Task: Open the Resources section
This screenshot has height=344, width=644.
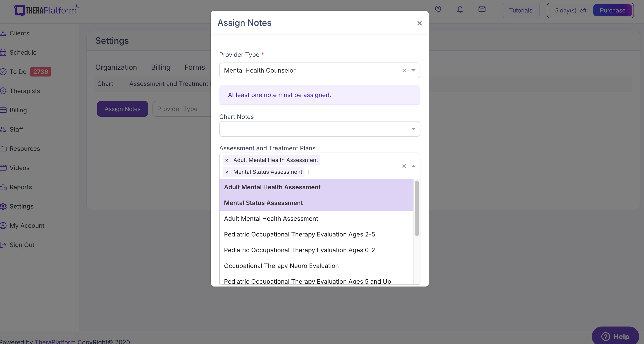Action: point(25,148)
